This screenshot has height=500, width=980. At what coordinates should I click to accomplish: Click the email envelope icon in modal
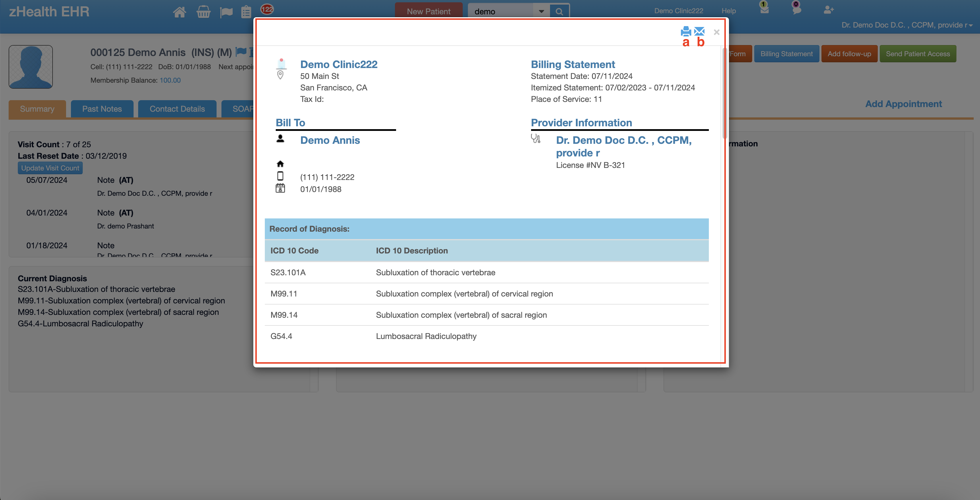(x=699, y=31)
